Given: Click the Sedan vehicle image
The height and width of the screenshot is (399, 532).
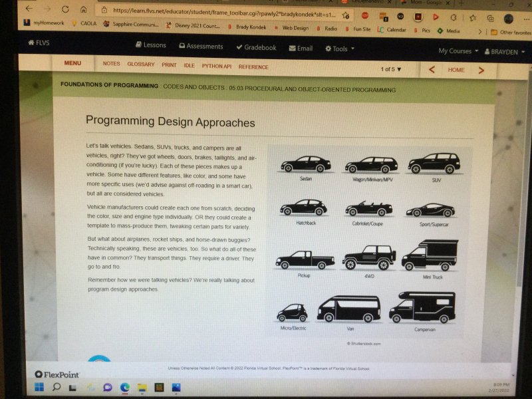Looking at the screenshot, I should coord(306,164).
